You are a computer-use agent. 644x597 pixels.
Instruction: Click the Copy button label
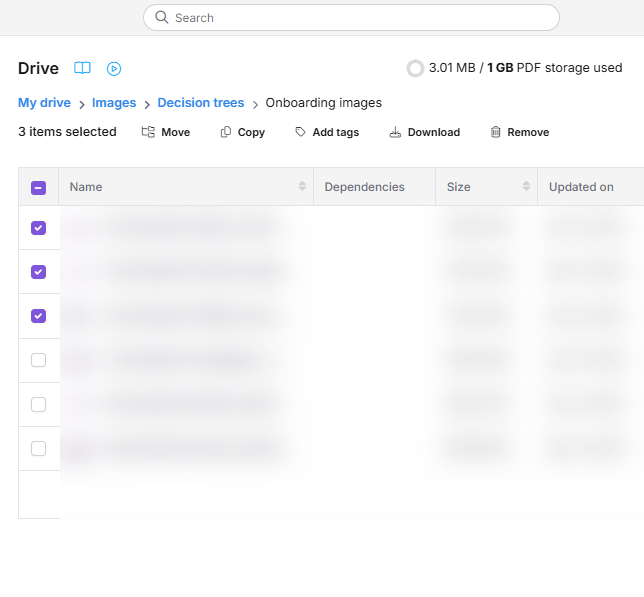pos(251,132)
